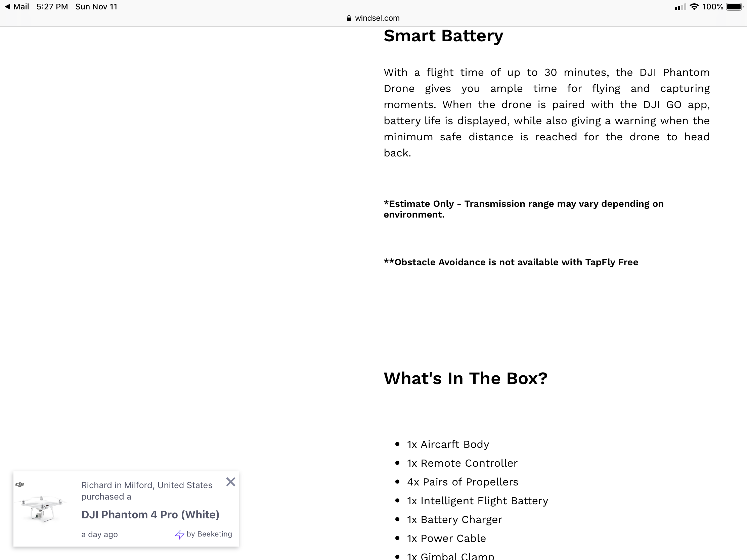
Task: Tap the '1x Battery Charger' list item
Action: click(x=454, y=520)
